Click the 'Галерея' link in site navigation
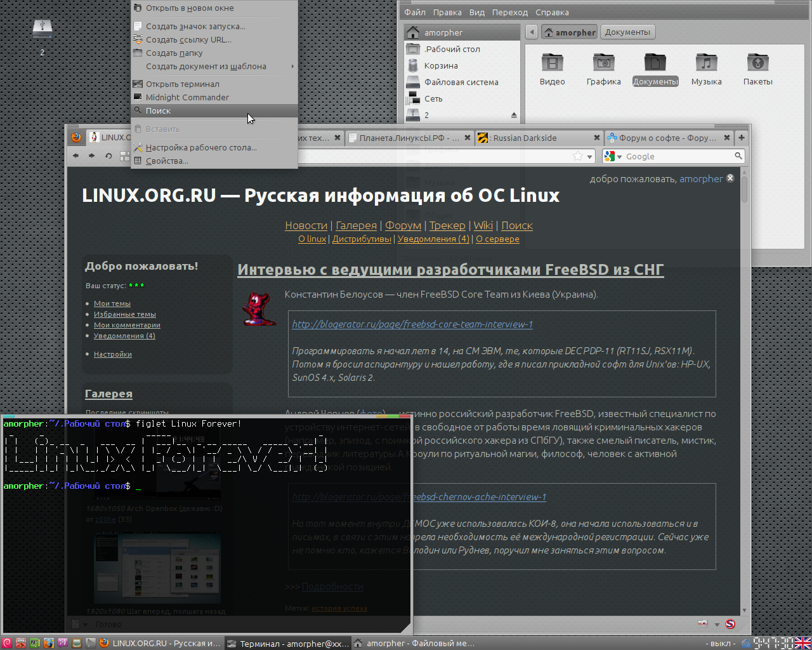Image resolution: width=812 pixels, height=650 pixels. click(356, 225)
